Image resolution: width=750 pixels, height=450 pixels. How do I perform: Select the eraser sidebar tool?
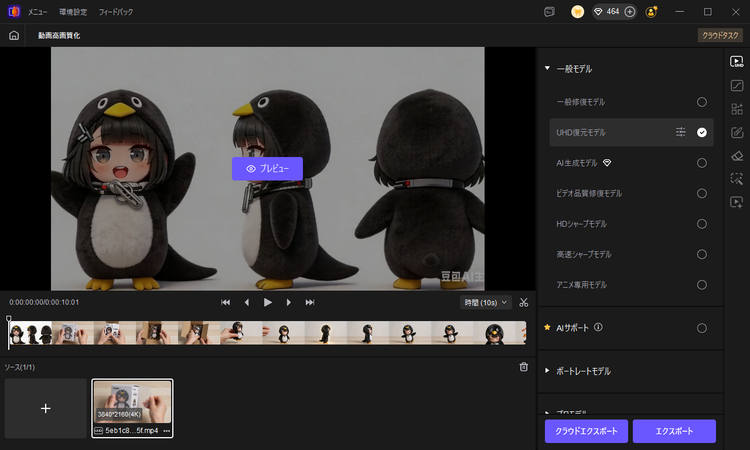[x=737, y=156]
